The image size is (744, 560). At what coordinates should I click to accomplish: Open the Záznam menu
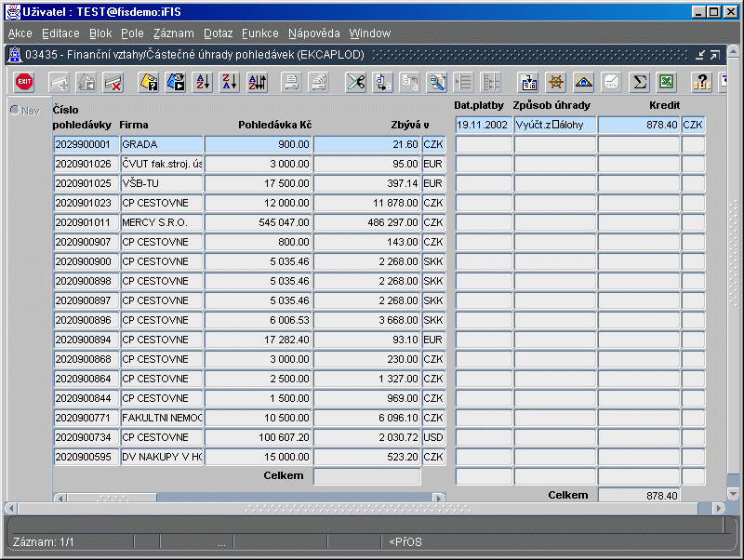[173, 33]
